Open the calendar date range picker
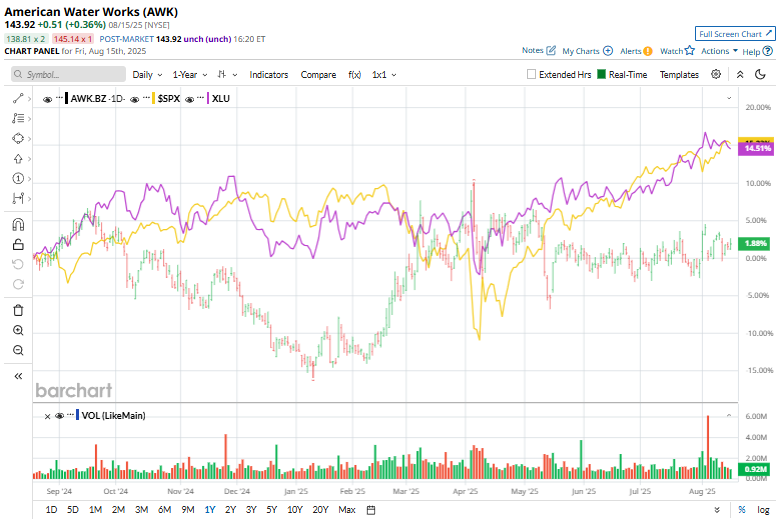 (371, 510)
